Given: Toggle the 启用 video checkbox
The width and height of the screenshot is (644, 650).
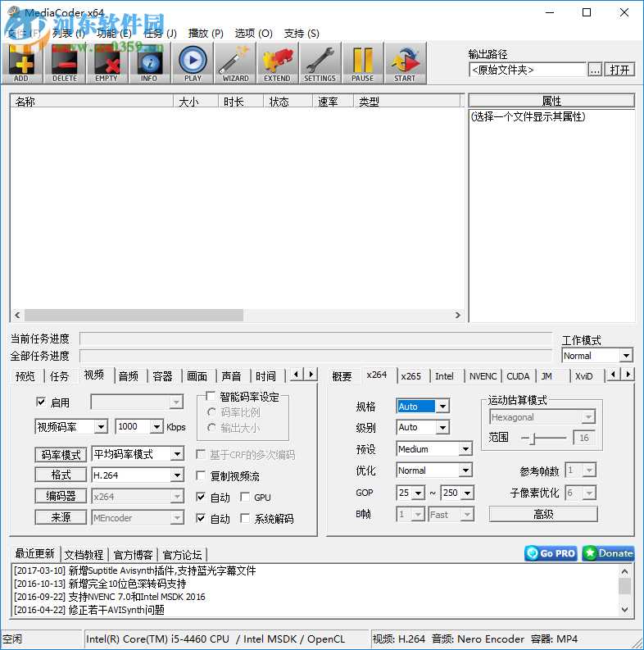Looking at the screenshot, I should click(x=42, y=402).
